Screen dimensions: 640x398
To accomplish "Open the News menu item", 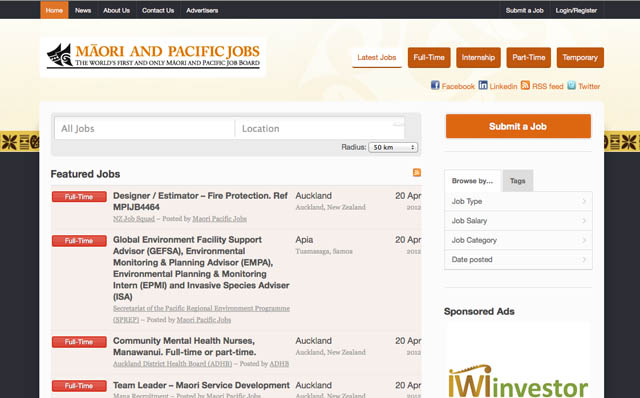I will (x=83, y=10).
